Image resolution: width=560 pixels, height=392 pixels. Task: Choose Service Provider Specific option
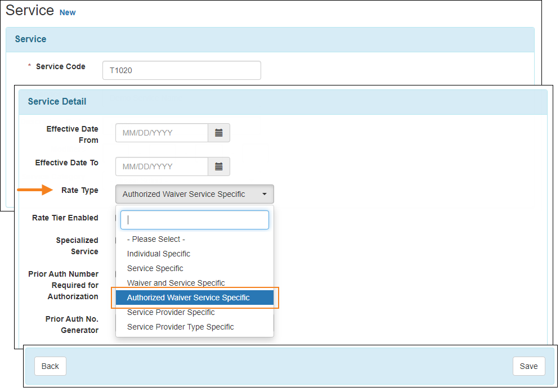point(195,312)
